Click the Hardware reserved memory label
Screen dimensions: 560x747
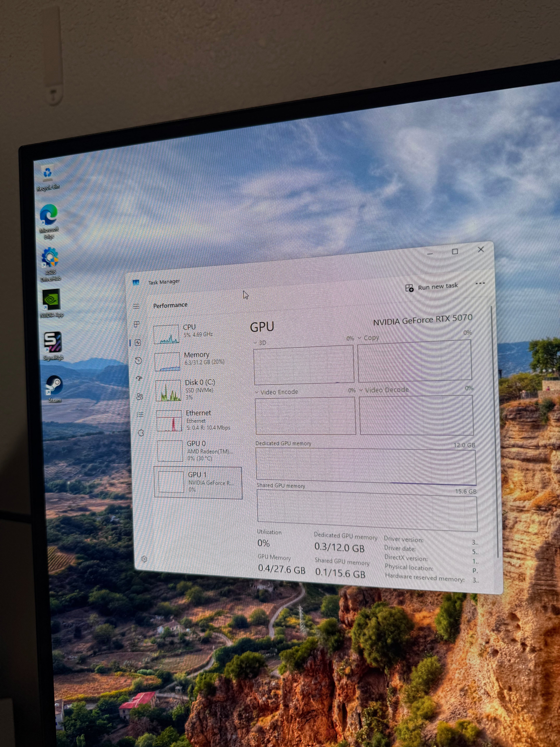425,577
